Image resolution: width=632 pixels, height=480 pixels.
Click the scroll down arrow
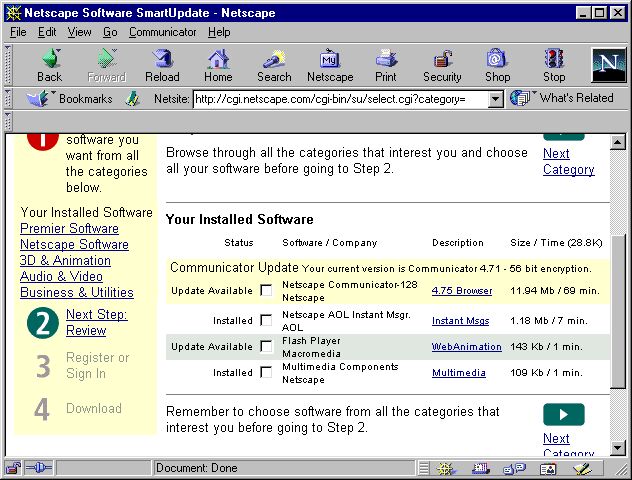tap(617, 448)
